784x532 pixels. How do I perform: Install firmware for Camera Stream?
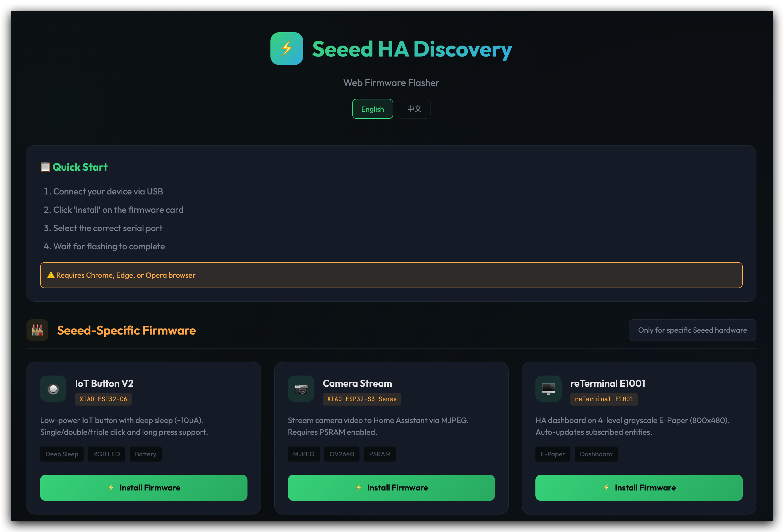click(x=391, y=487)
